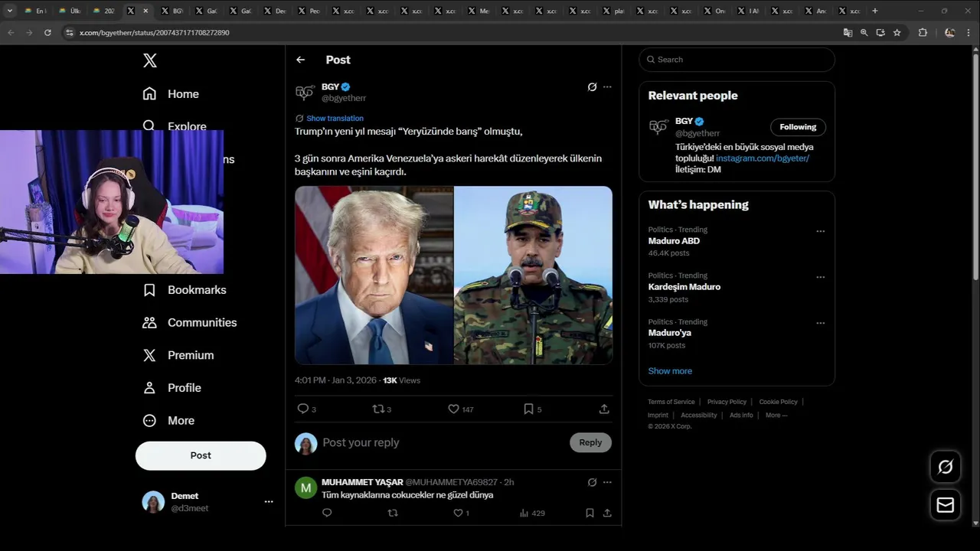Bookmark the post with 5 bookmarks
This screenshot has width=980, height=551.
pyautogui.click(x=528, y=409)
